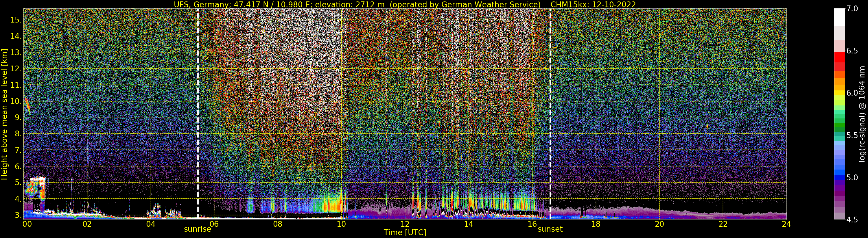Click the 11. tick on the height axis

click(x=16, y=85)
